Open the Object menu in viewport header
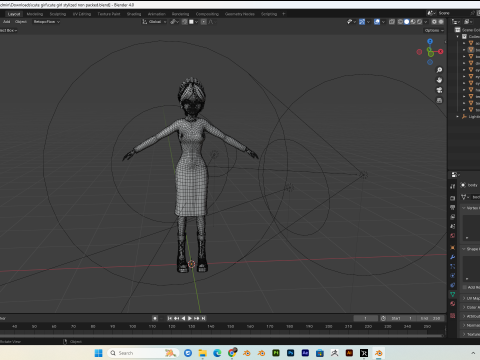The image size is (480, 360). 21,22
